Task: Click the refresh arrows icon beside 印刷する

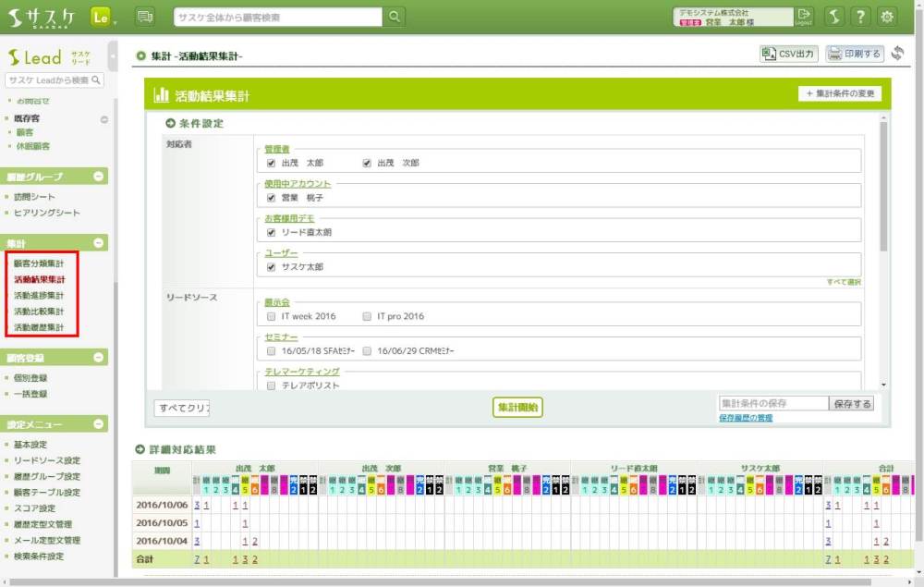Action: coord(897,55)
